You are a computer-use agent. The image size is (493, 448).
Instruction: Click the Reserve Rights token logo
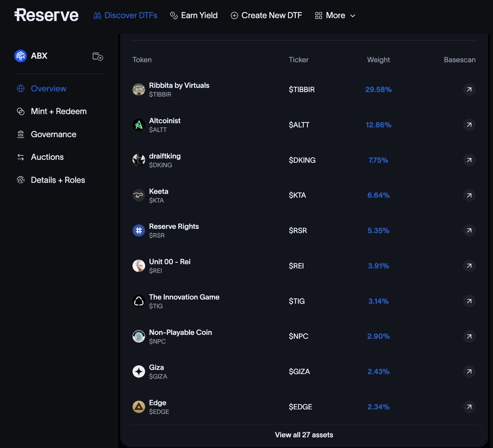[x=139, y=231]
